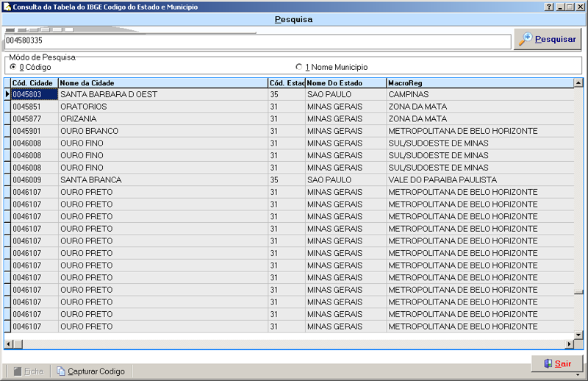Screen dimensions: 588x381
Task: Select the OURO BRANCO row
Action: pyautogui.click(x=162, y=131)
